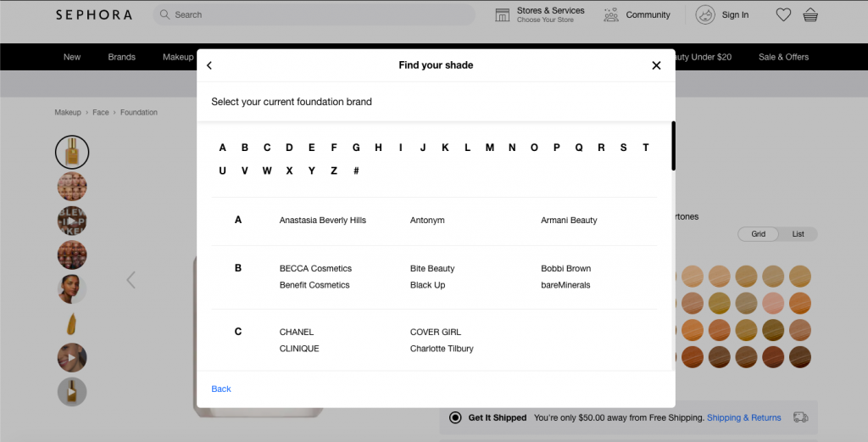Jump to the # brand section
This screenshot has width=868, height=442.
click(x=356, y=171)
